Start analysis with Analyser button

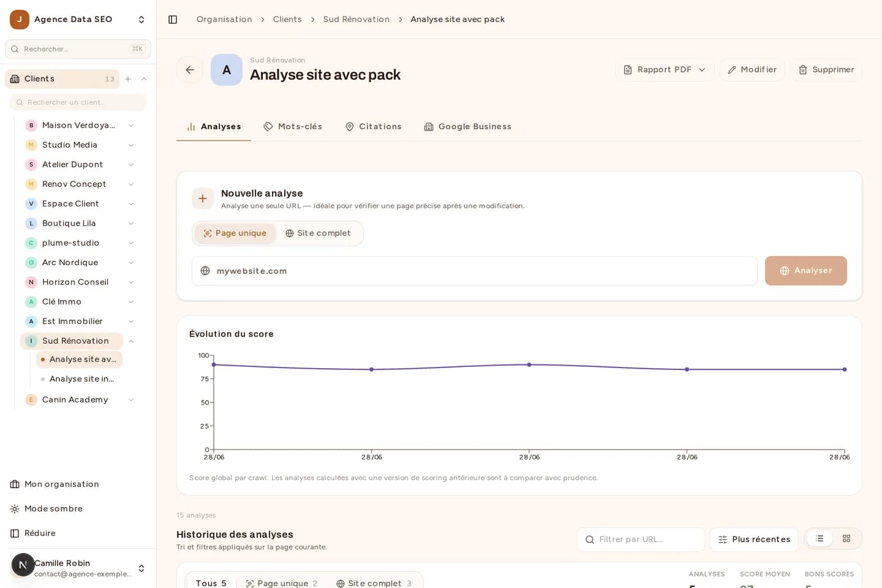pos(806,271)
